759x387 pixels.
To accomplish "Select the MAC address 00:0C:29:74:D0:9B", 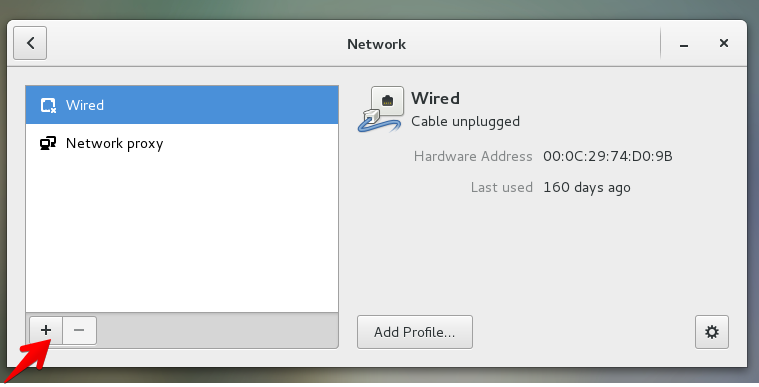I will coord(607,156).
